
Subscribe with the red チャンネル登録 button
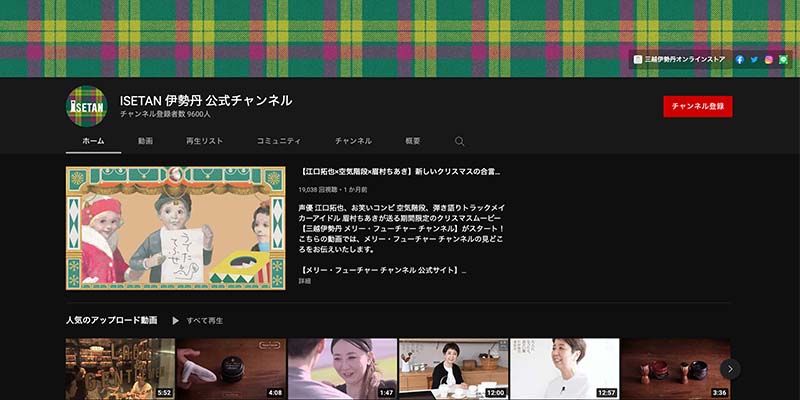[x=697, y=107]
